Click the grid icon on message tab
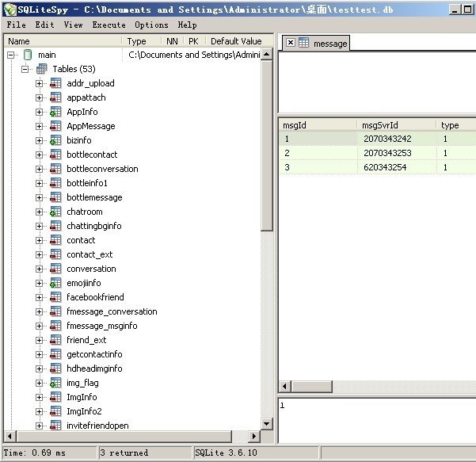 pos(303,42)
